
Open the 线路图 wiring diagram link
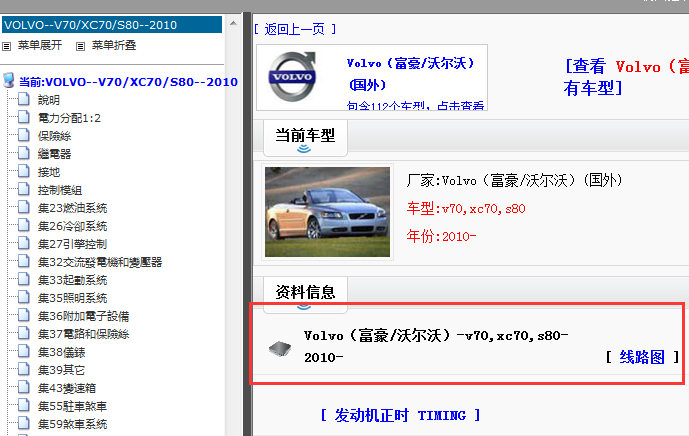coord(642,357)
